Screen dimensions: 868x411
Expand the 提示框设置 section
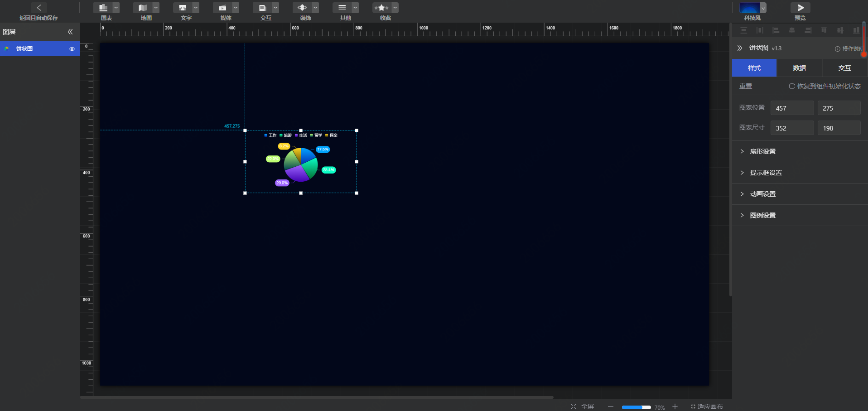800,173
